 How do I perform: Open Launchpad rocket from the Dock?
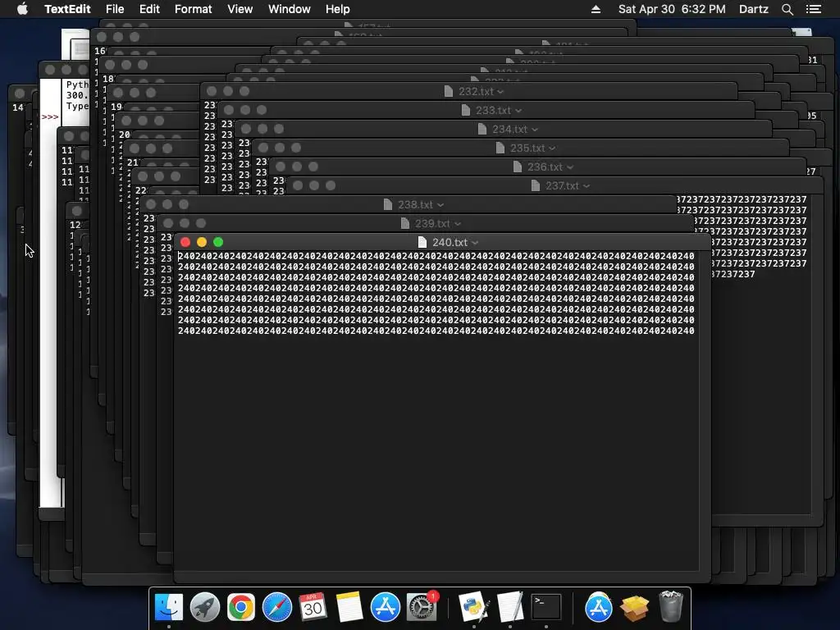point(204,607)
